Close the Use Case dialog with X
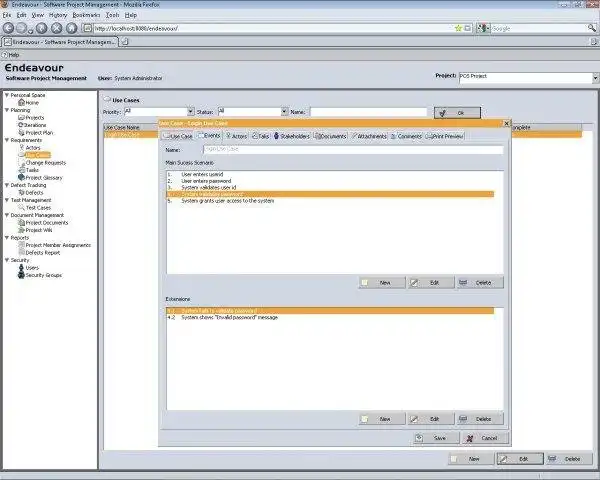This screenshot has height=480, width=600. (506, 123)
